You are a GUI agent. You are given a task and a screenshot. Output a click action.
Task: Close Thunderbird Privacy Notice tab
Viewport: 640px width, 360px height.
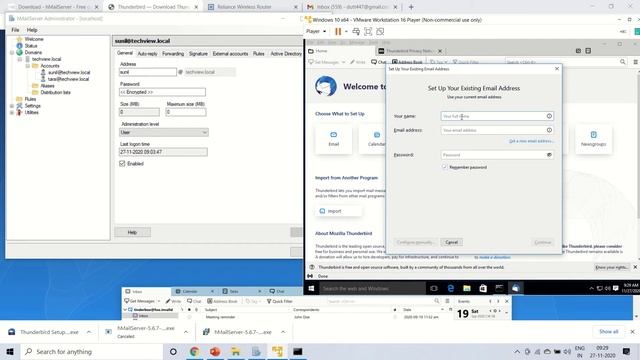click(x=440, y=51)
